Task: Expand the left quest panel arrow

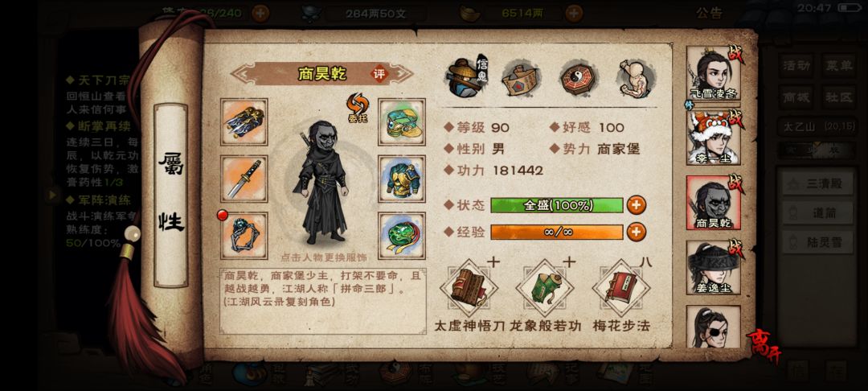Action: tap(53, 195)
